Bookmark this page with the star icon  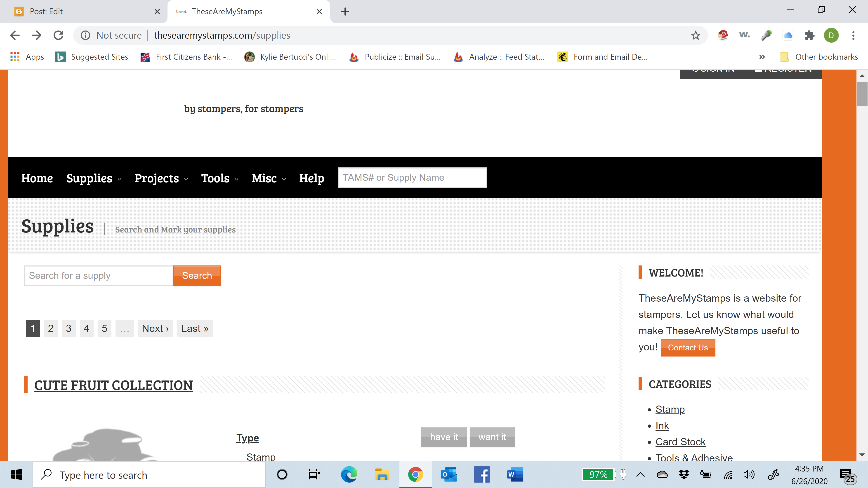tap(696, 35)
